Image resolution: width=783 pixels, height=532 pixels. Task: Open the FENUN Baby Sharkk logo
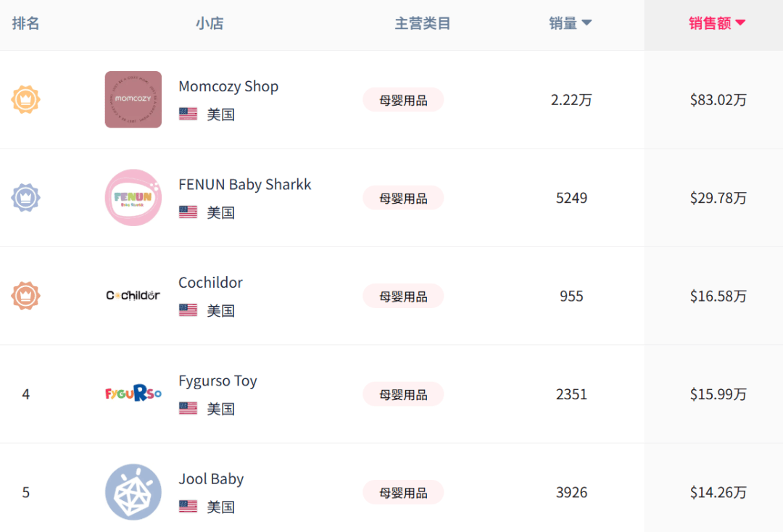pos(133,198)
